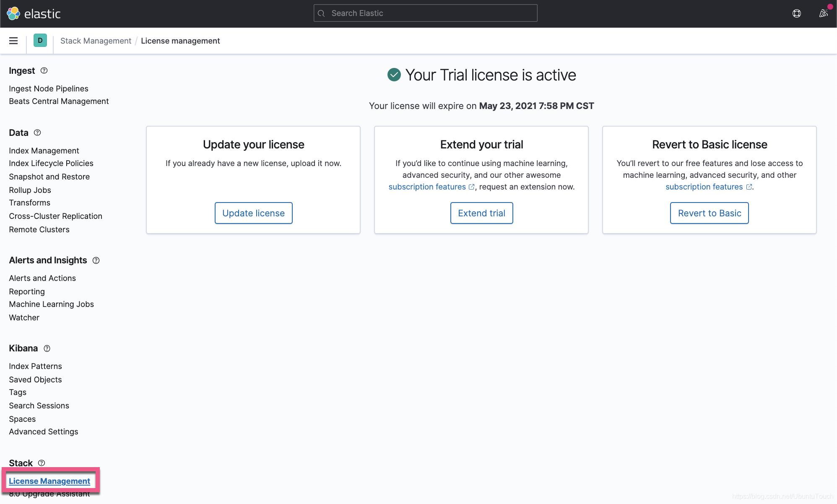Click on Index Management in Data section
The width and height of the screenshot is (837, 504).
(44, 150)
